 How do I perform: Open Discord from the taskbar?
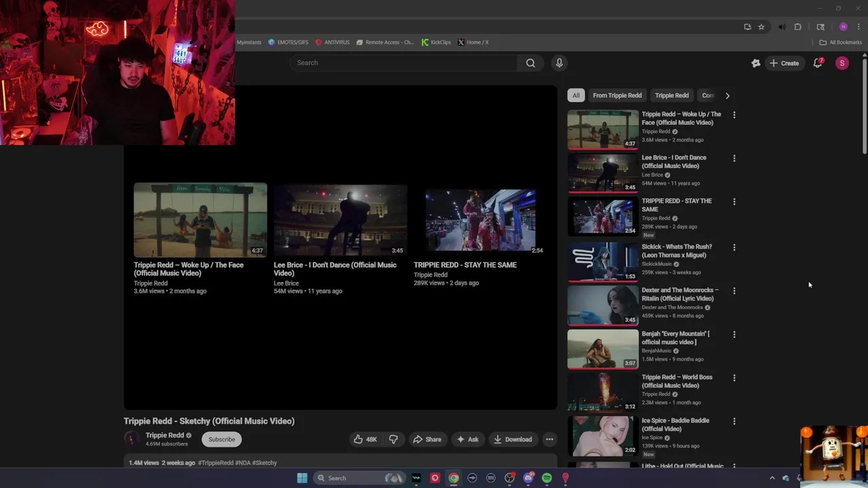pos(528,478)
